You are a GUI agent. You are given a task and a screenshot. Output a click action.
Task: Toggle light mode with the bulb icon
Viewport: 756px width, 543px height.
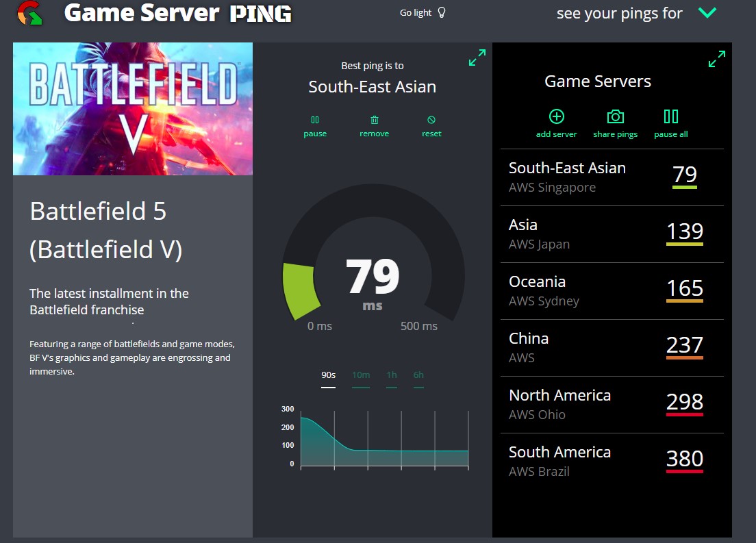tap(442, 12)
